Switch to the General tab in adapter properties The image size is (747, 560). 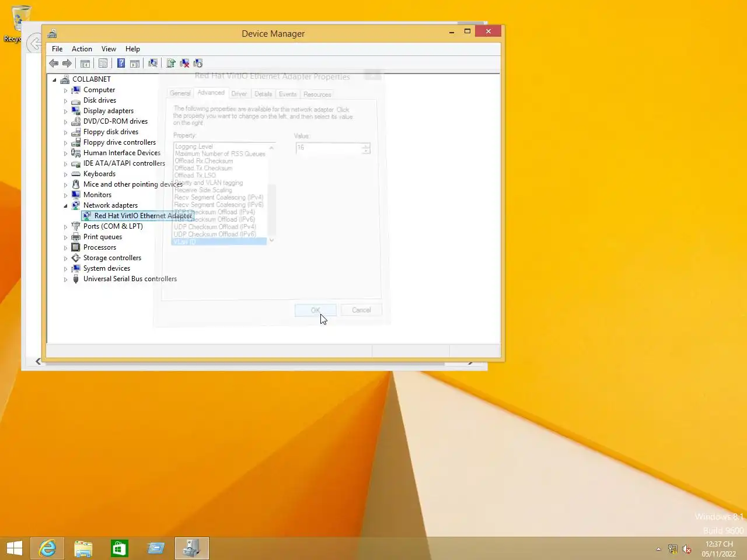click(x=180, y=93)
